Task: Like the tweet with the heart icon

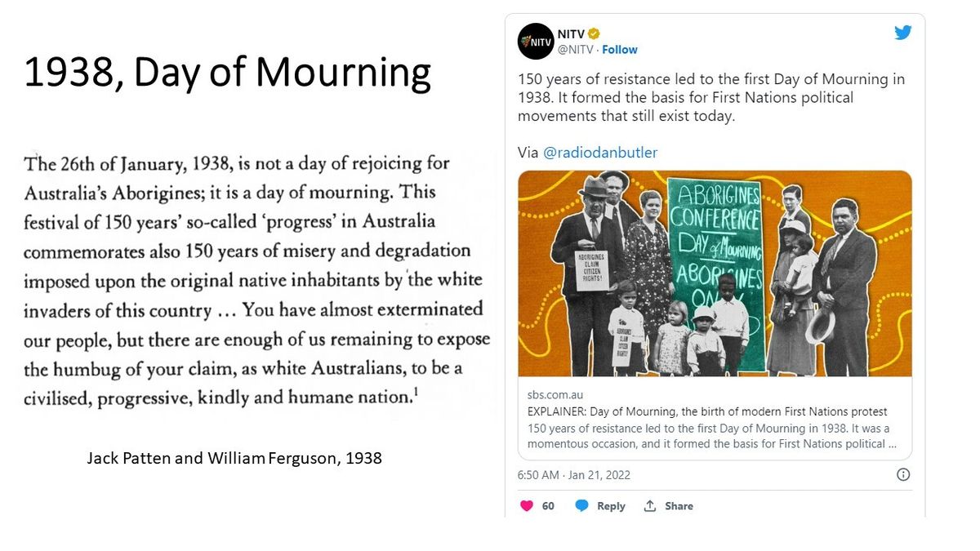Action: (527, 506)
